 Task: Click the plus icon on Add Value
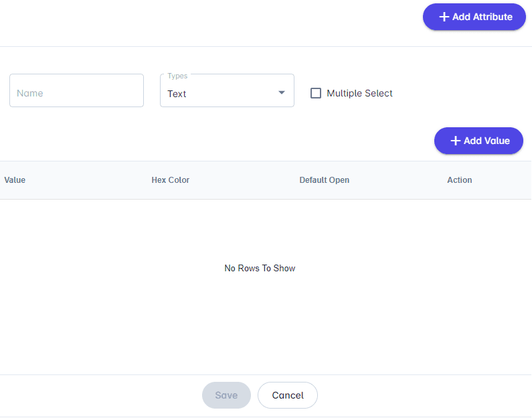(x=455, y=141)
